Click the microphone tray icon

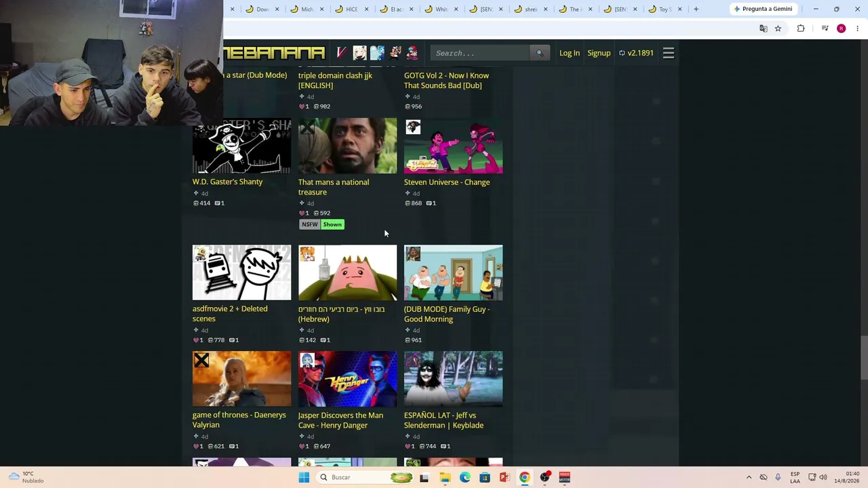[x=778, y=477]
